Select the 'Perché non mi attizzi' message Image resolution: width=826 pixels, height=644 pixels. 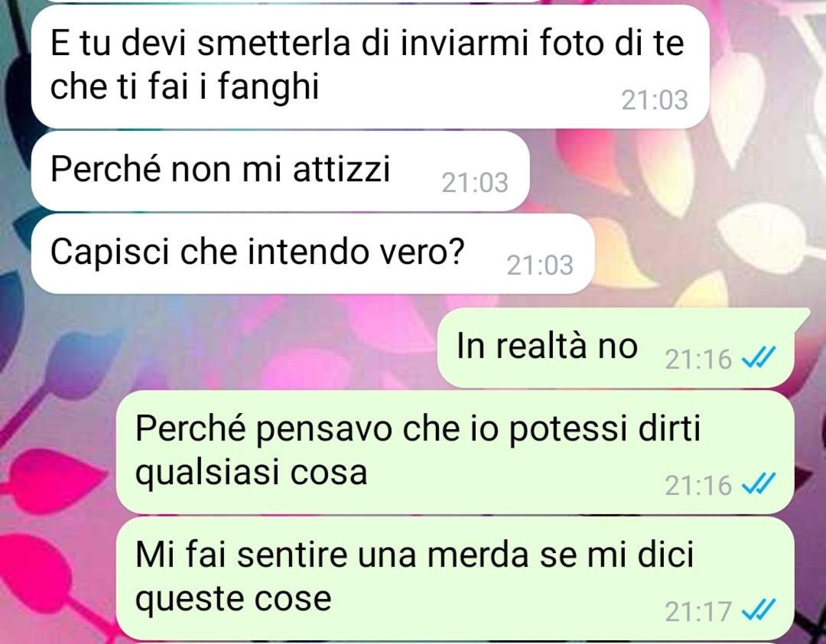(280, 171)
